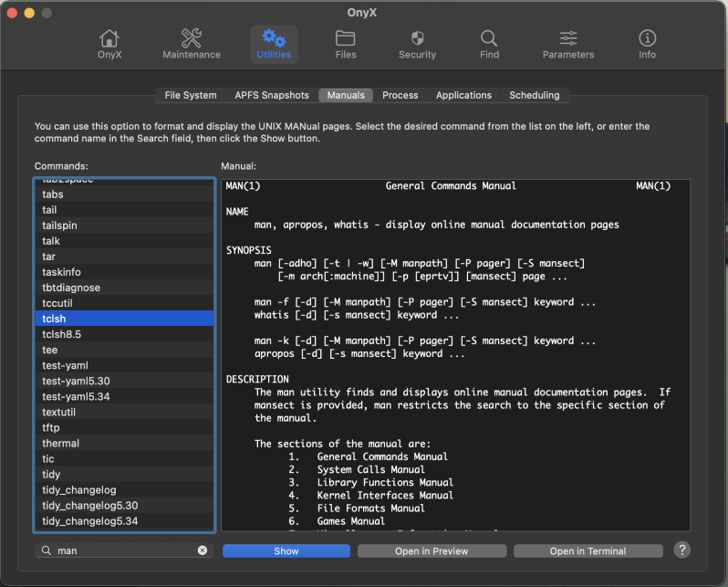Select the tidy_changelog5.30 command
Screen dimensions: 728x587
[x=124, y=506]
